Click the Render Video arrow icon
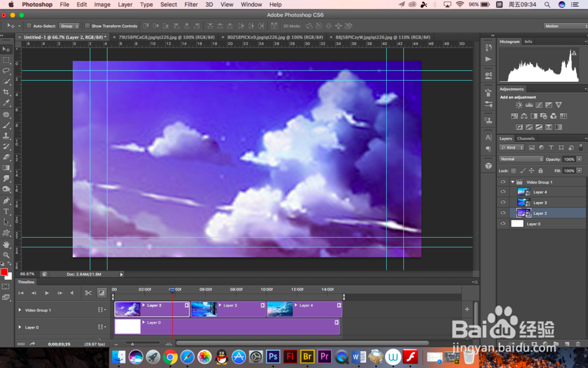The image size is (588, 368). 32,344
